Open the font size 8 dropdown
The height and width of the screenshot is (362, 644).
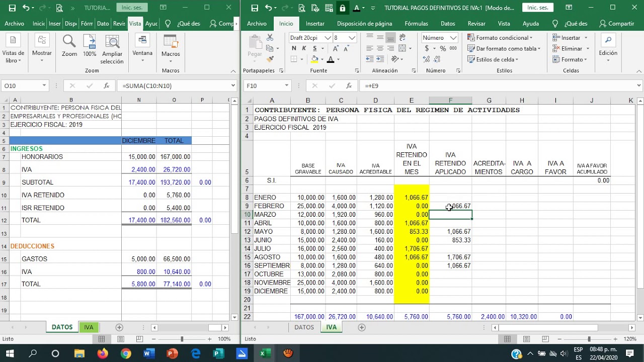pyautogui.click(x=352, y=38)
